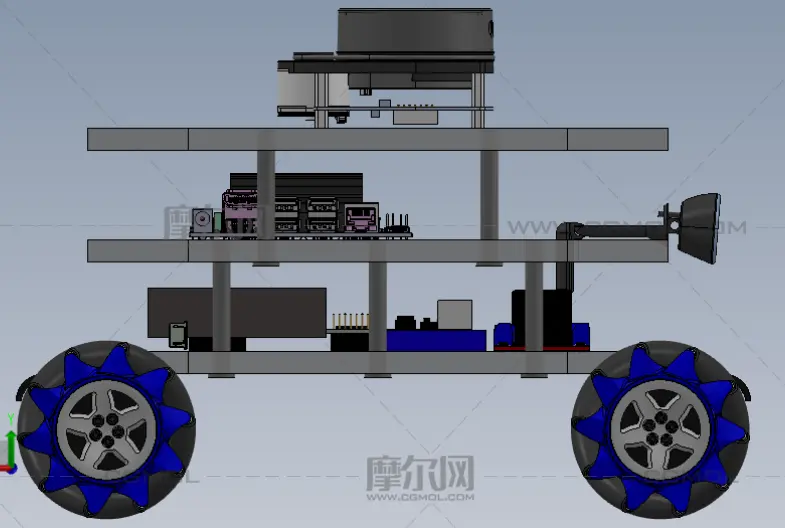The width and height of the screenshot is (785, 528).
Task: Click the coordinate axis triad in the corner
Action: [x=10, y=450]
